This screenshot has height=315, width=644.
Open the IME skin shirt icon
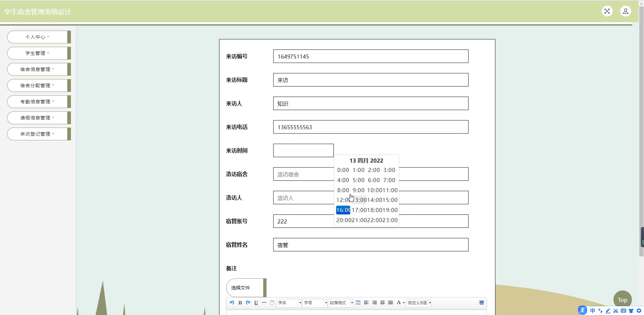point(631,311)
